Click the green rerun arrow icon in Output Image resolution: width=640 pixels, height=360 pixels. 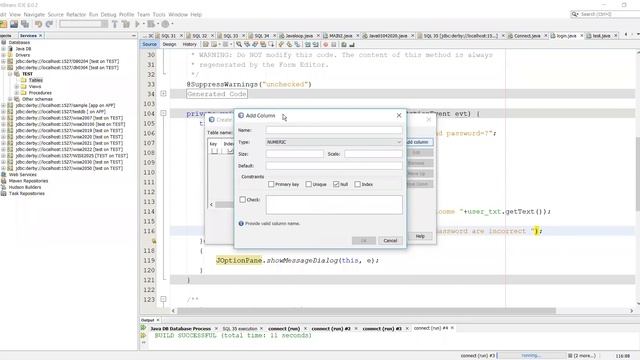pos(143,328)
